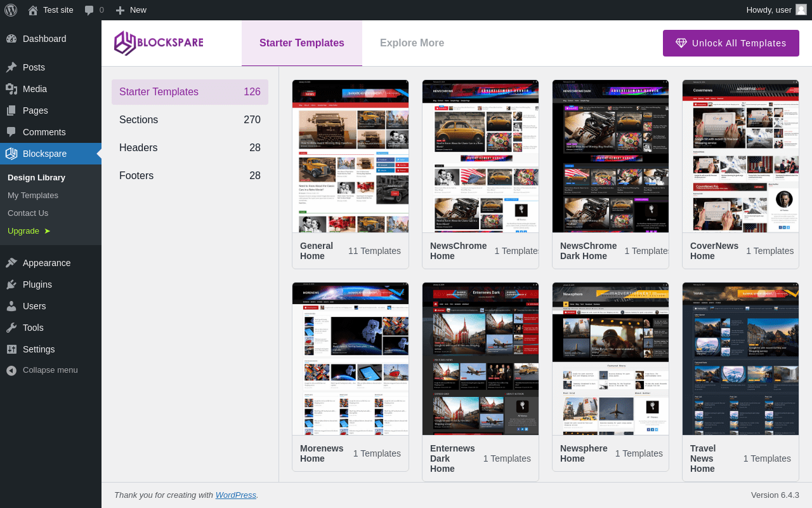The height and width of the screenshot is (508, 812).
Task: Go to the Upgrade submenu link
Action: click(23, 231)
